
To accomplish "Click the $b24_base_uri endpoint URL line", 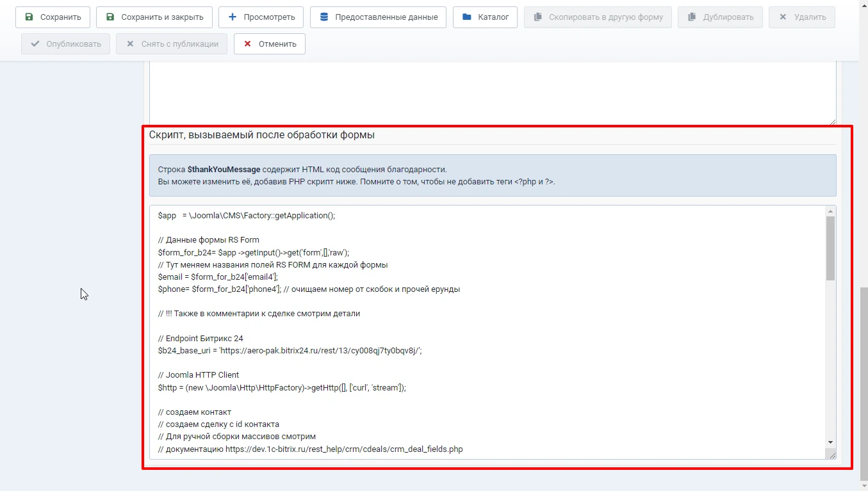I will [290, 351].
